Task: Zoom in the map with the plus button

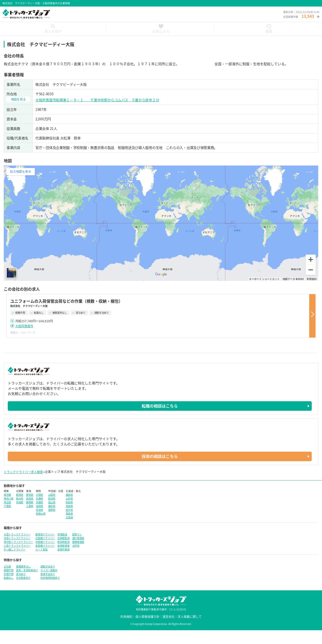Action: pos(310,260)
